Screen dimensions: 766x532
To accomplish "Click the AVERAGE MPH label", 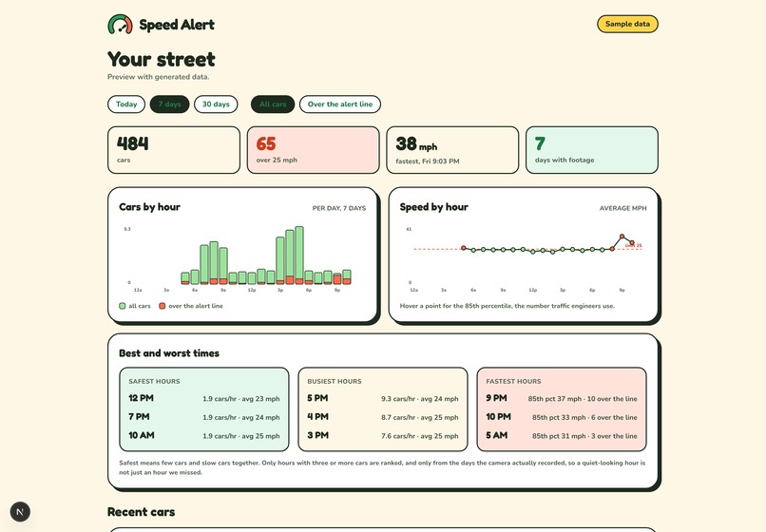I will (x=622, y=208).
